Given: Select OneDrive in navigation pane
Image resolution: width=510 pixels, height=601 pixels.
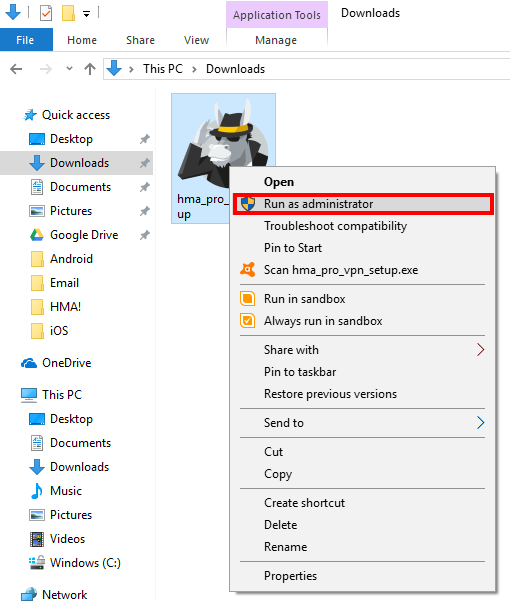Looking at the screenshot, I should click(67, 363).
